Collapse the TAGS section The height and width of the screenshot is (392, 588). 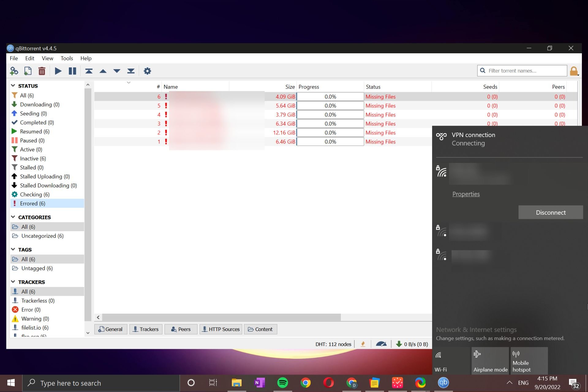point(13,250)
